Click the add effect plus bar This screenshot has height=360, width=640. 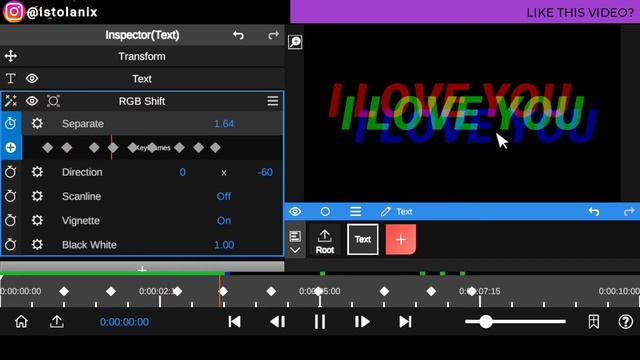click(142, 268)
